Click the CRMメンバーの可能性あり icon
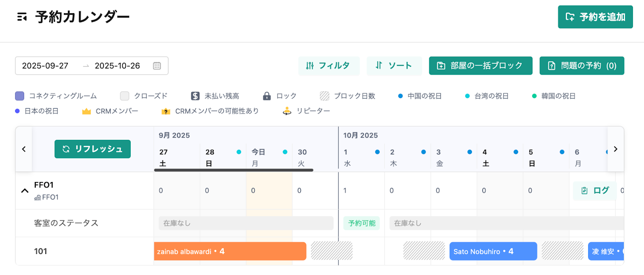Image resolution: width=644 pixels, height=275 pixels. (166, 111)
